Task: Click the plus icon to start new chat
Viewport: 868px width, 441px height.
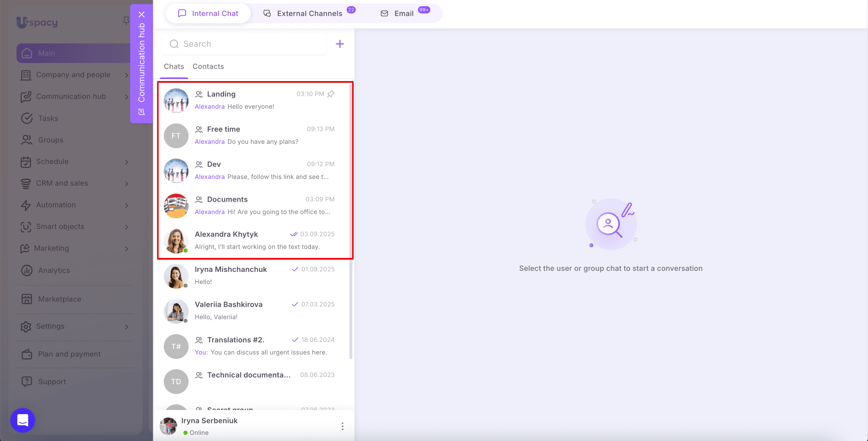Action: [x=340, y=44]
